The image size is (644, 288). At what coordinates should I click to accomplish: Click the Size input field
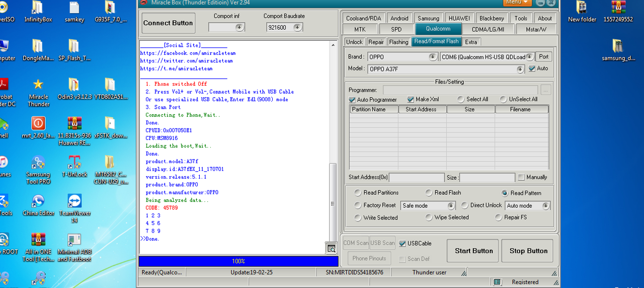(487, 177)
